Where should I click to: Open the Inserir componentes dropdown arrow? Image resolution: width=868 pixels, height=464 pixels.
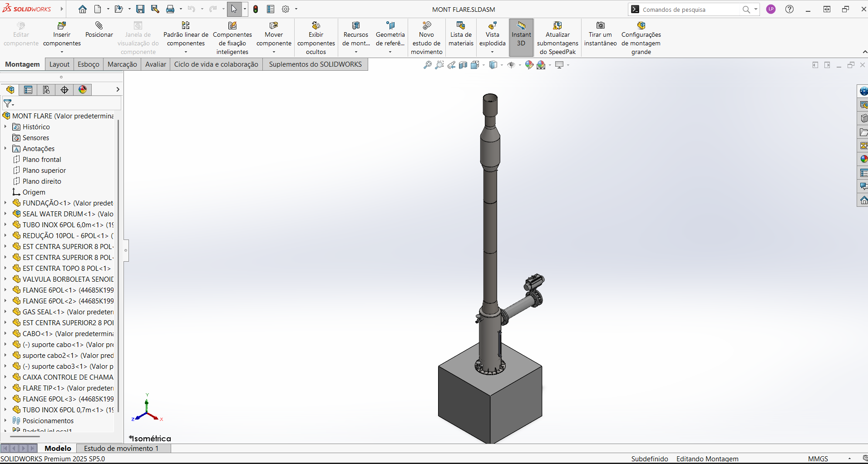click(62, 52)
